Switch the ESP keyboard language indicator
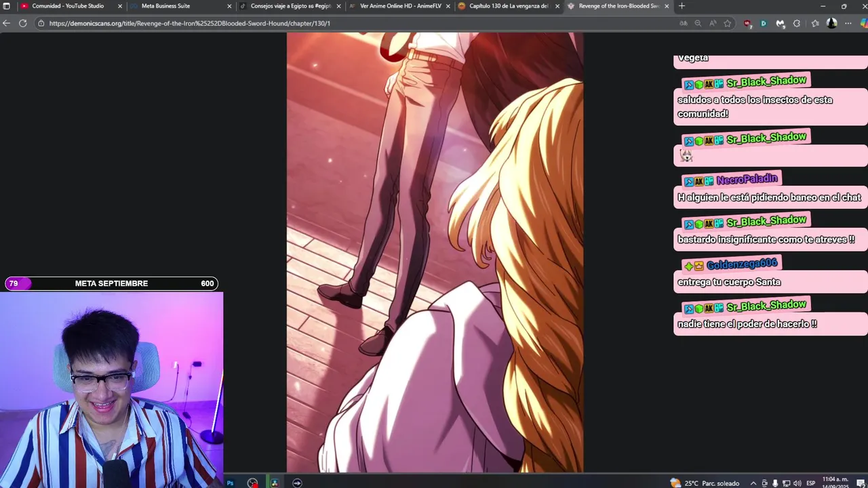Screen dimensions: 868x488 tap(811, 483)
